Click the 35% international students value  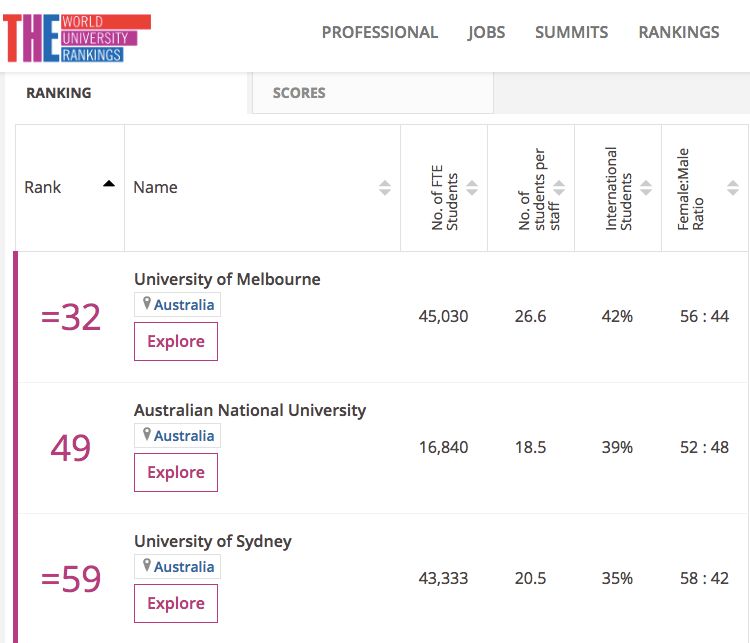[618, 578]
